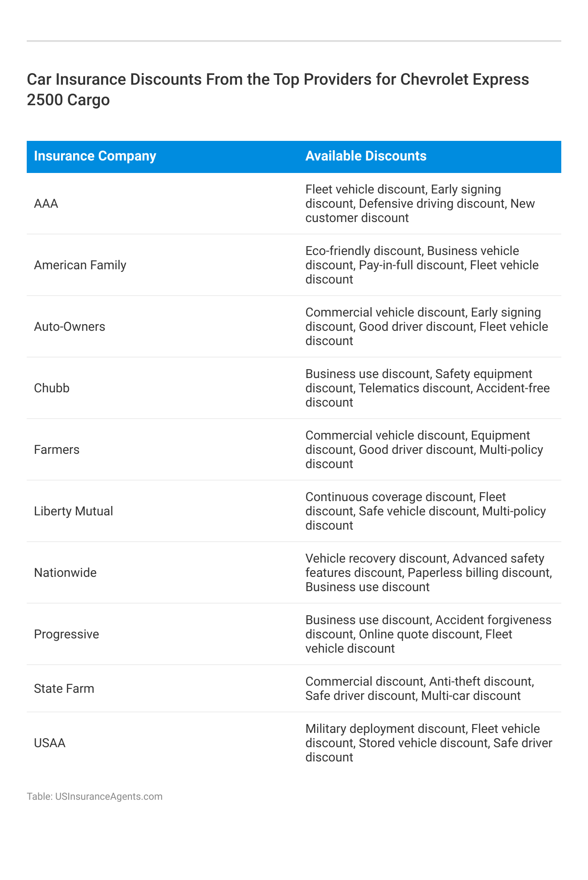Select the Chubb row label

[52, 388]
